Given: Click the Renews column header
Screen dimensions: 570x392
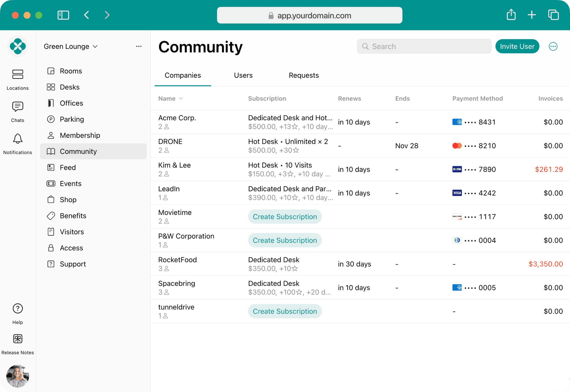Looking at the screenshot, I should click(x=349, y=98).
